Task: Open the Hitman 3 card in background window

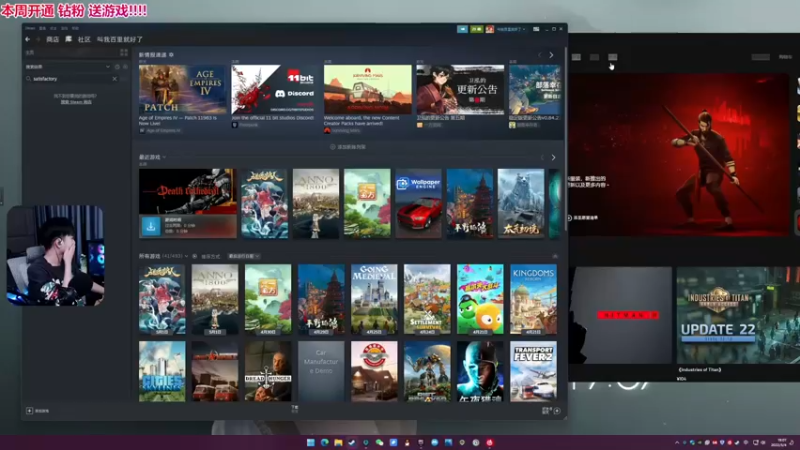Action: [x=620, y=315]
